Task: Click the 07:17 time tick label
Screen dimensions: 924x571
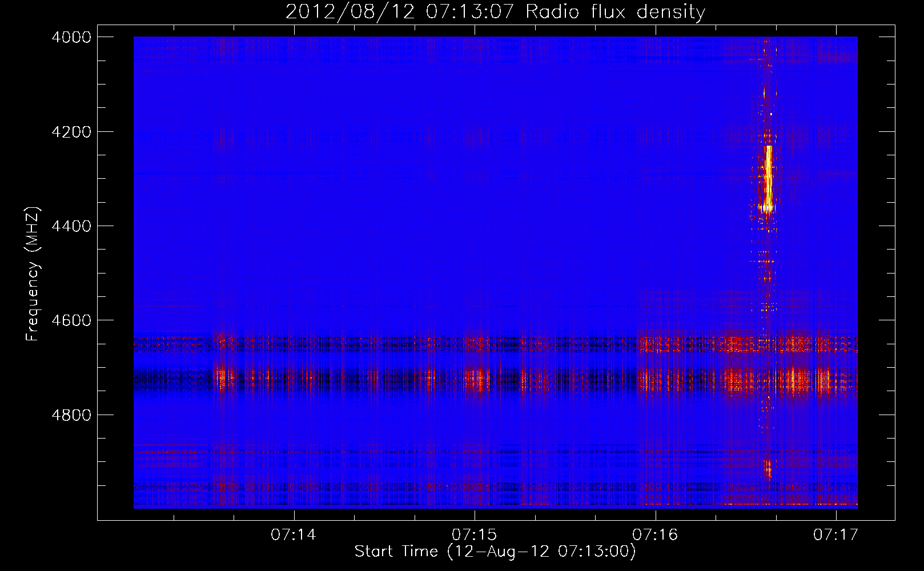Action: [x=836, y=534]
